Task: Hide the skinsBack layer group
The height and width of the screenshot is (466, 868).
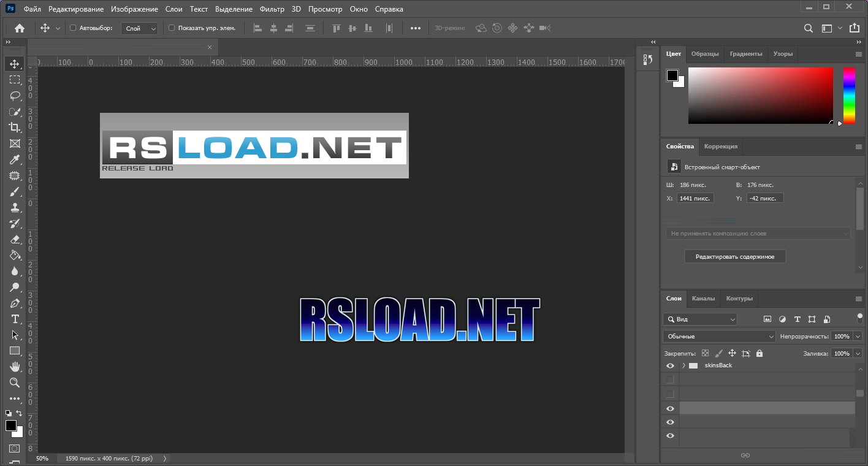Action: pyautogui.click(x=670, y=365)
